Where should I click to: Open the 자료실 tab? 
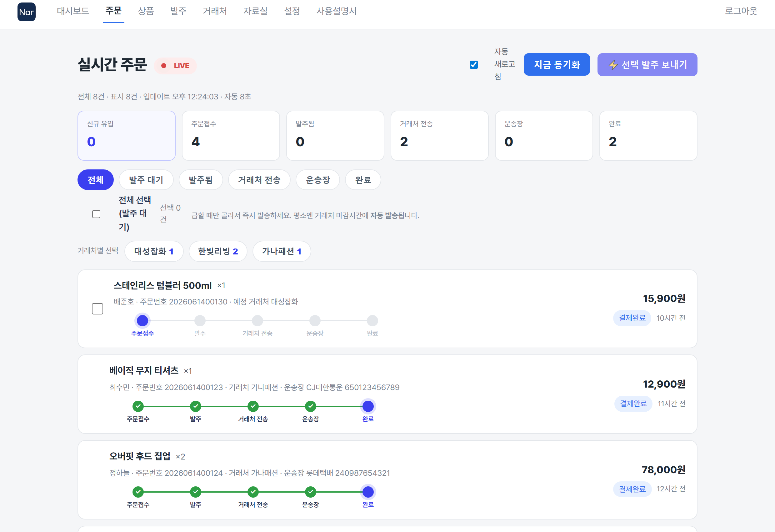pyautogui.click(x=255, y=11)
